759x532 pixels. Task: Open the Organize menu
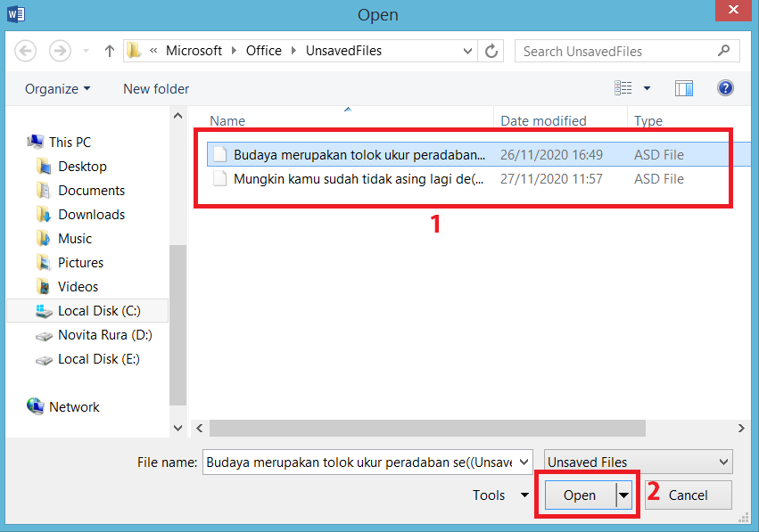pos(58,89)
